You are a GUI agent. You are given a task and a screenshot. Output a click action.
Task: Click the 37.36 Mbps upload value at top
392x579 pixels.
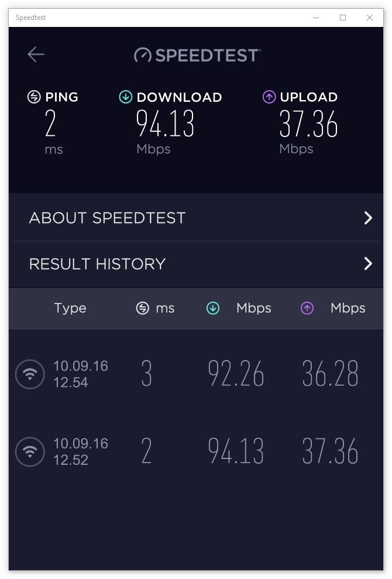pyautogui.click(x=308, y=124)
